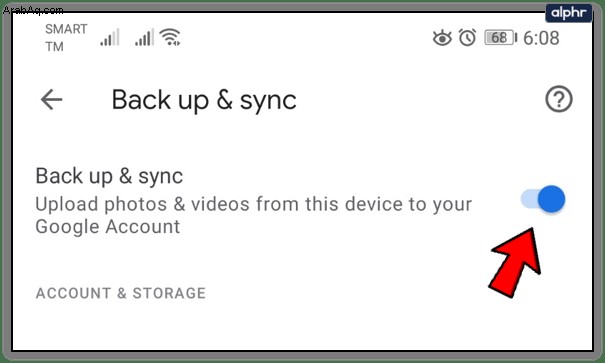
Task: Tap the back arrow icon
Action: 51,100
